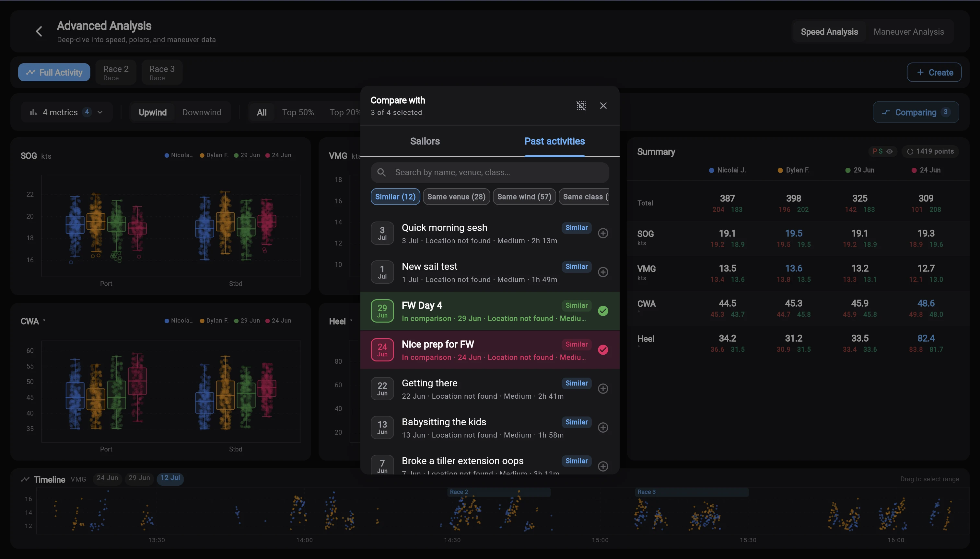Add Babysitting the kids to comparison
This screenshot has height=559, width=980.
click(603, 427)
